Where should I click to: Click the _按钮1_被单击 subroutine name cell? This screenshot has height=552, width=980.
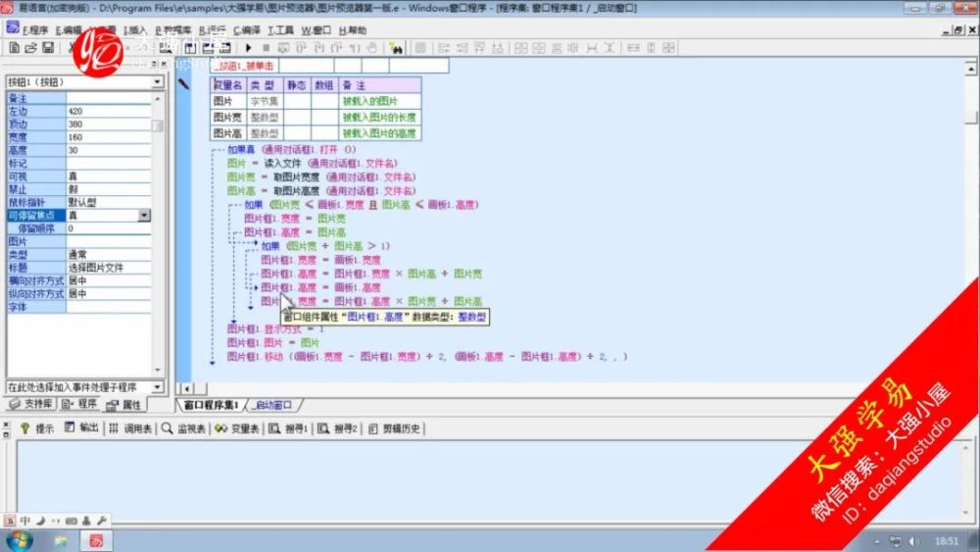pos(245,66)
